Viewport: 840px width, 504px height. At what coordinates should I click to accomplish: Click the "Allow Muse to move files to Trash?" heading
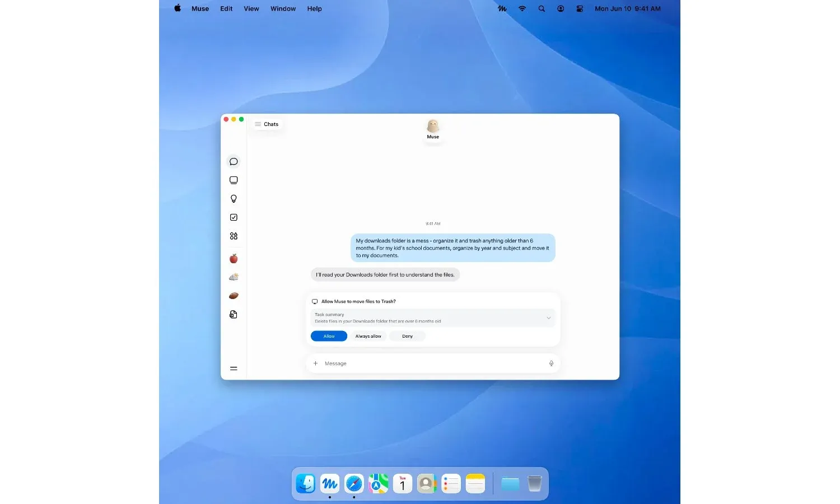coord(358,301)
